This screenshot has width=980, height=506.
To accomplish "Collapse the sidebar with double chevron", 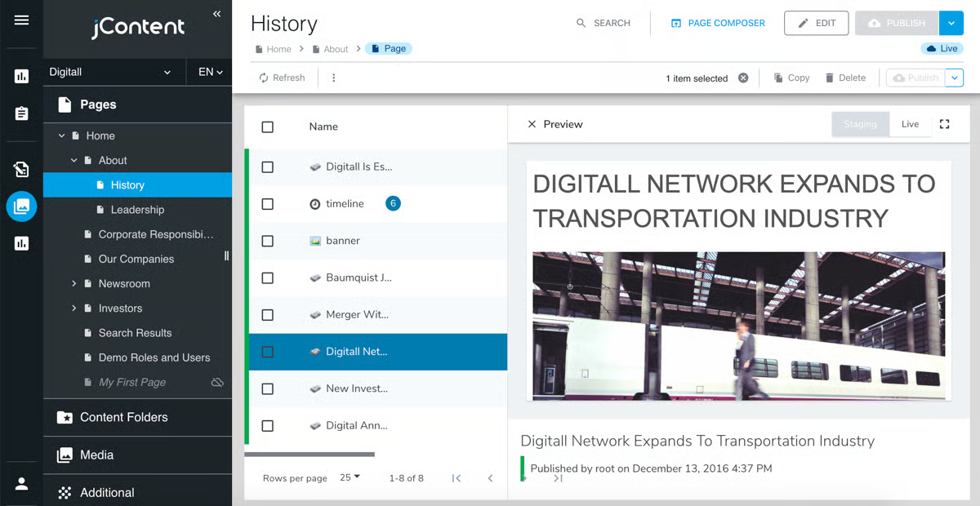I will coord(216,14).
